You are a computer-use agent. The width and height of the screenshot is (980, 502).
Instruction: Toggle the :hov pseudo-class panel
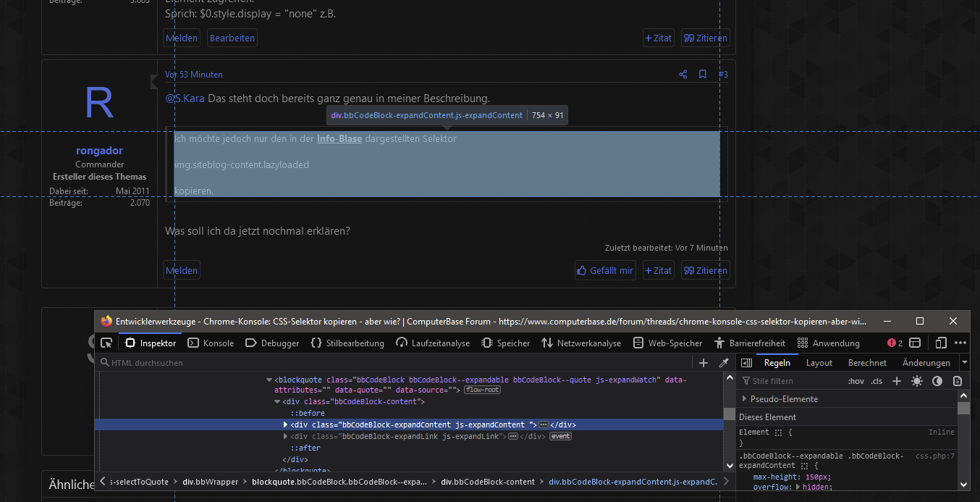[856, 381]
